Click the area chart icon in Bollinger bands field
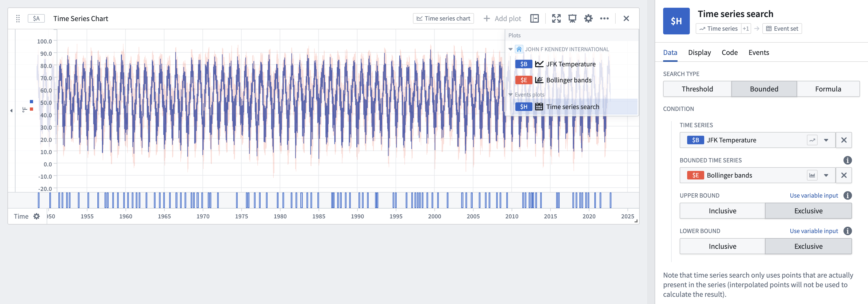The height and width of the screenshot is (304, 868). coord(812,175)
